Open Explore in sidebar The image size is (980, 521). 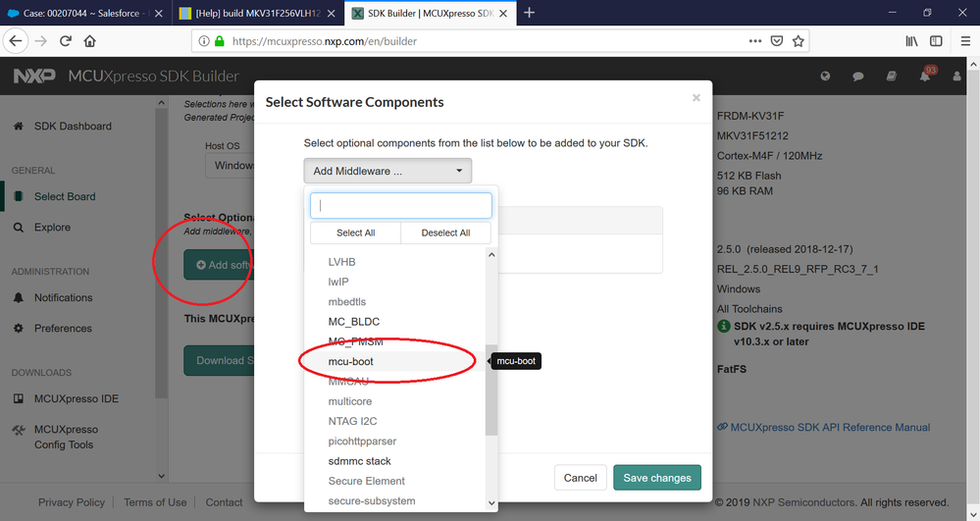[53, 227]
